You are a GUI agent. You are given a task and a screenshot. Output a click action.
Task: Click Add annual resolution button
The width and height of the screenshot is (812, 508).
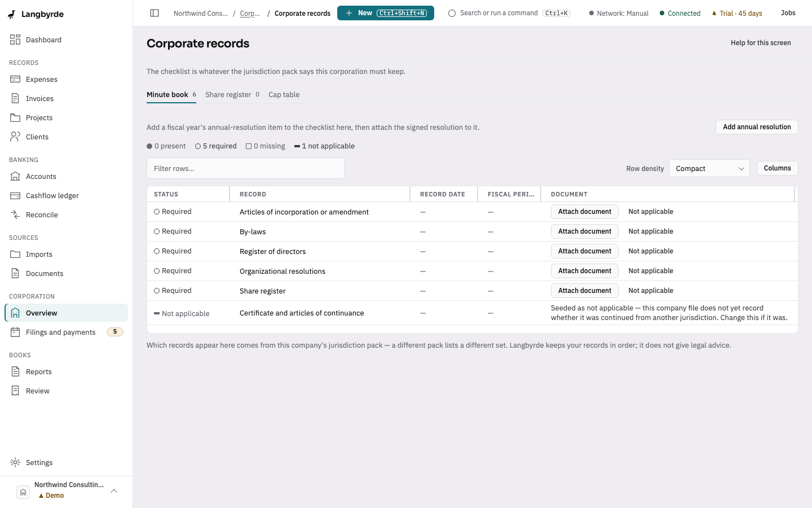(x=757, y=127)
